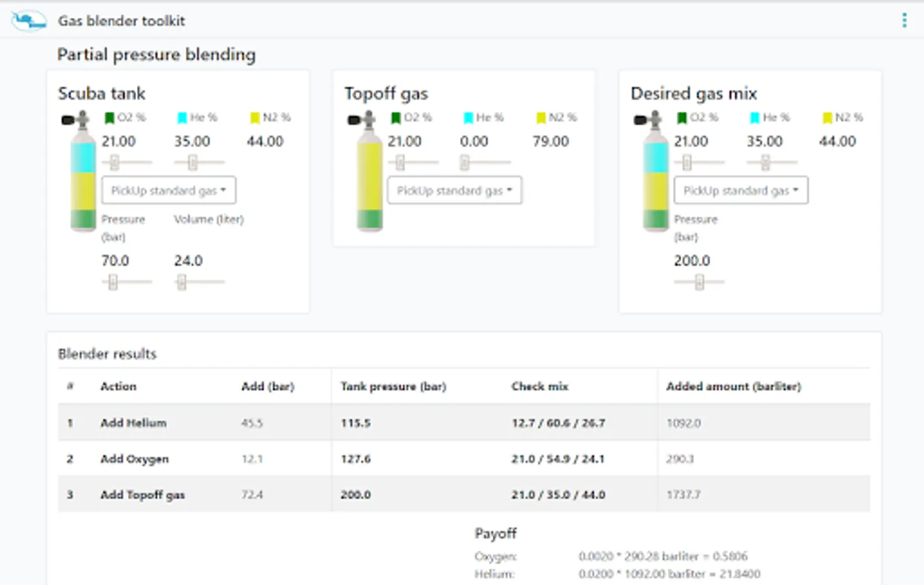Click the Check mix column header
Viewport: 924px width, 585px height.
(540, 386)
